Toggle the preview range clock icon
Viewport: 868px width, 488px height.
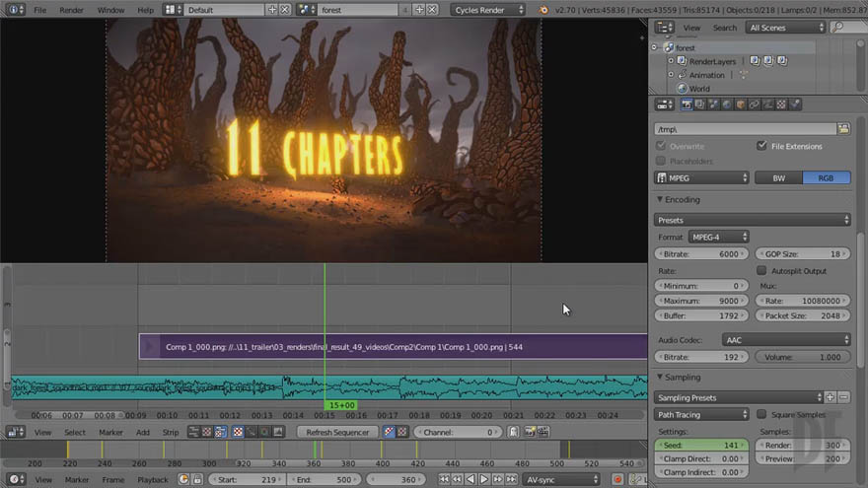pyautogui.click(x=183, y=479)
